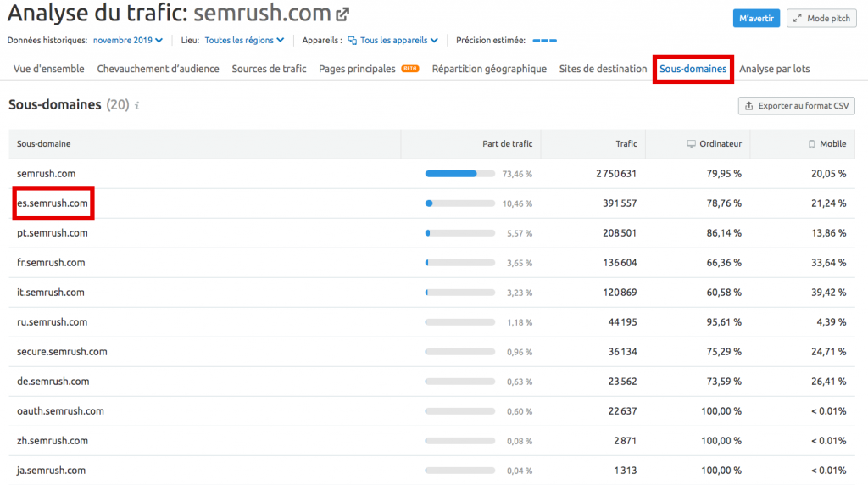Click the mobile phone icon in Mobile header

point(811,144)
